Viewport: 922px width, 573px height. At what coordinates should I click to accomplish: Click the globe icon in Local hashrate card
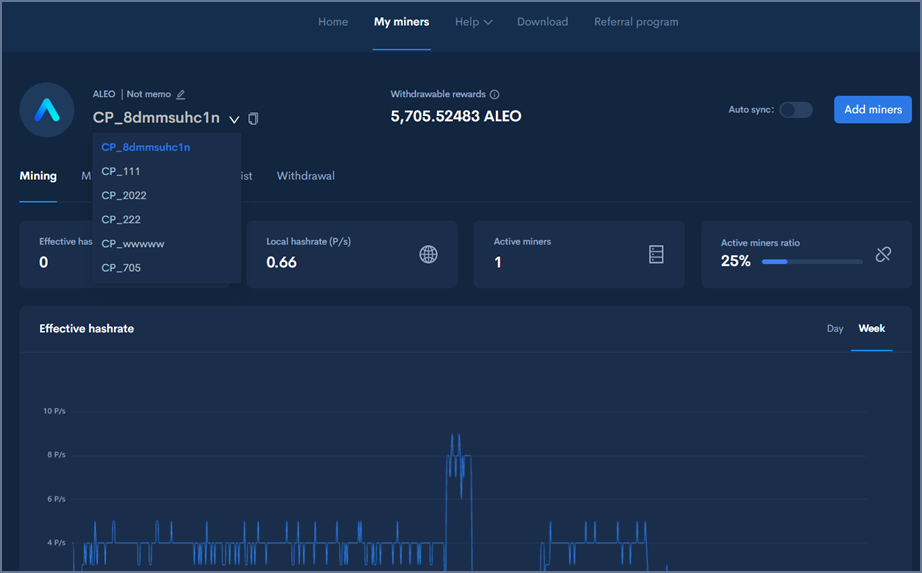(428, 254)
